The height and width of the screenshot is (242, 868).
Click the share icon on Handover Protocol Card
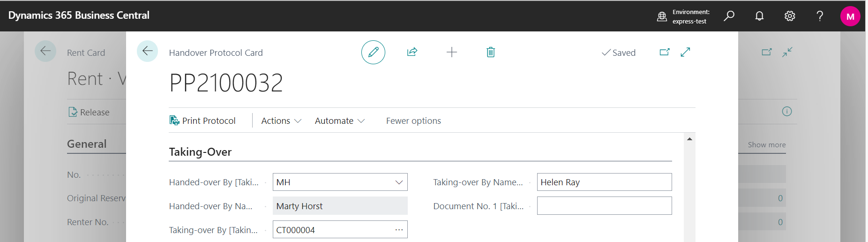[x=412, y=52]
